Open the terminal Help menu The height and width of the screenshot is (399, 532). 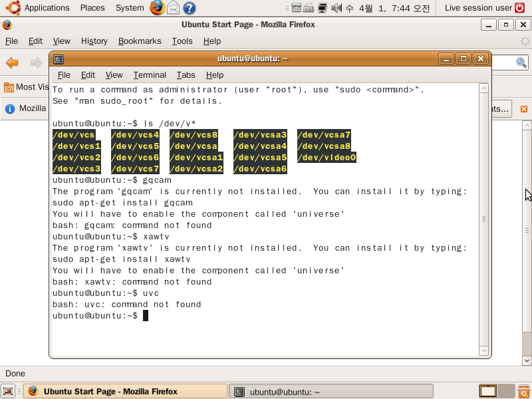click(x=215, y=75)
